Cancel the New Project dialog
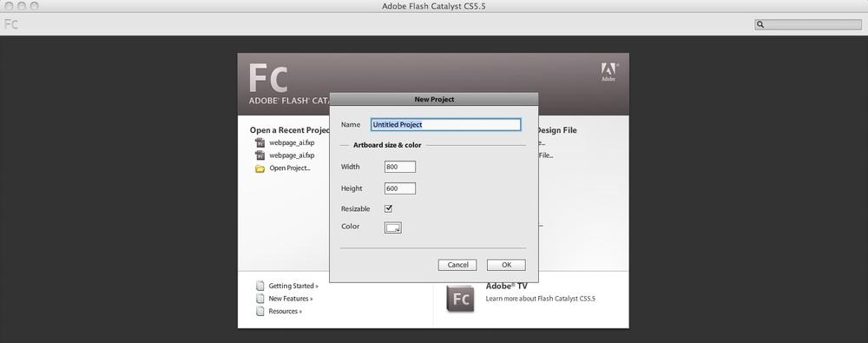This screenshot has height=343, width=868. tap(457, 265)
